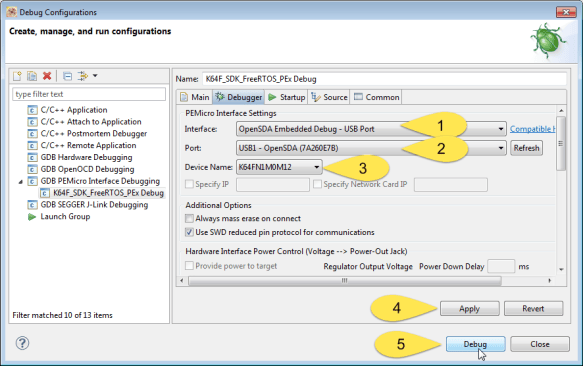The height and width of the screenshot is (366, 583).
Task: Switch to the Main tab
Action: point(195,97)
